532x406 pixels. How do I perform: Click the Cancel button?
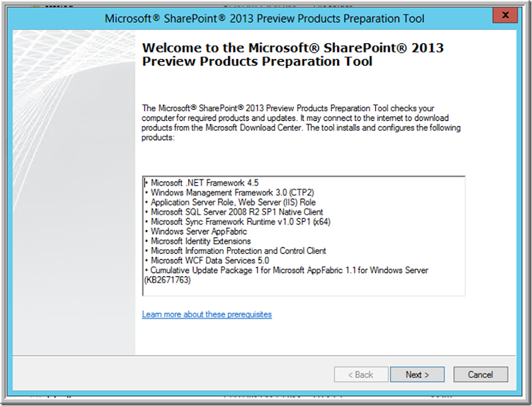tap(480, 375)
